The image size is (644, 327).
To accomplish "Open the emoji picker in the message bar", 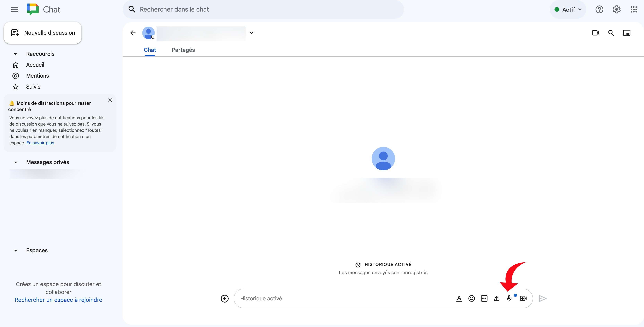I will tap(471, 298).
